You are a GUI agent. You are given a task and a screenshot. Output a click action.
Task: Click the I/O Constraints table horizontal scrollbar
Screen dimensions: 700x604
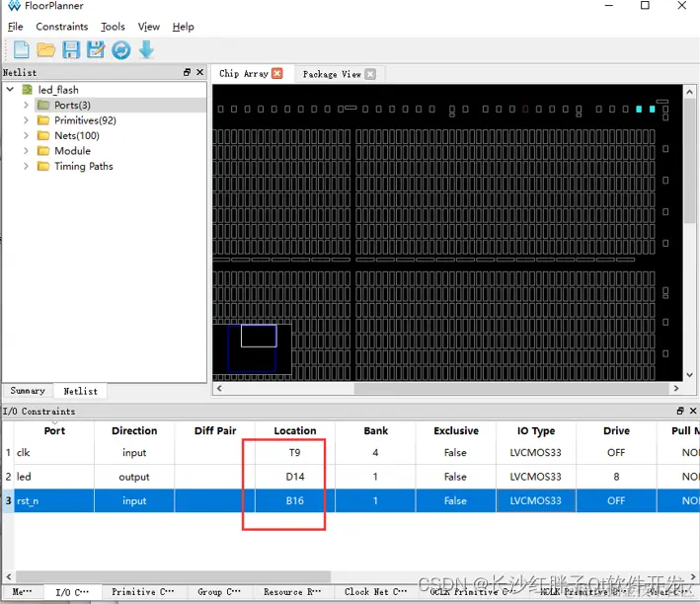(173, 576)
